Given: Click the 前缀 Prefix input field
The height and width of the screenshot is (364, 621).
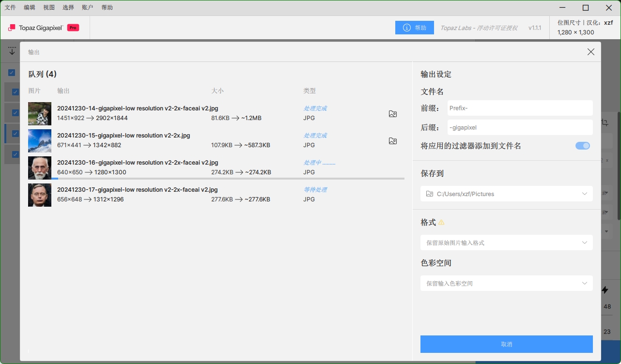Looking at the screenshot, I should point(519,108).
